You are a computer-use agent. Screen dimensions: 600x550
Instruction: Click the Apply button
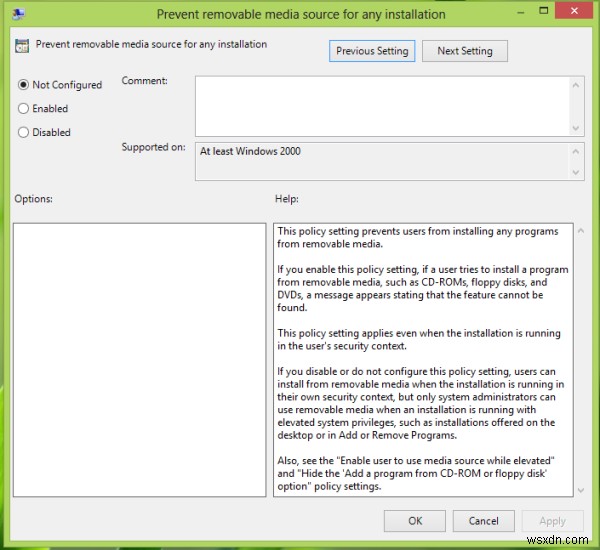[553, 521]
